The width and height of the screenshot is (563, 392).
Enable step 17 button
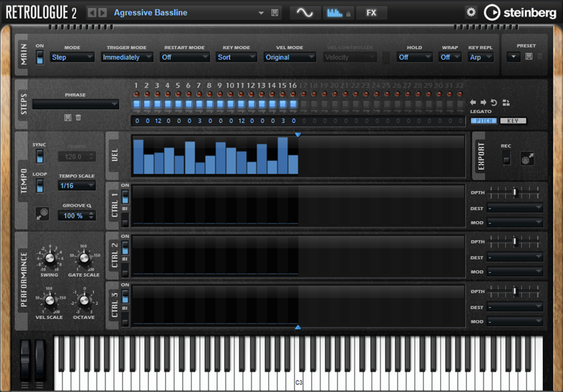[304, 104]
